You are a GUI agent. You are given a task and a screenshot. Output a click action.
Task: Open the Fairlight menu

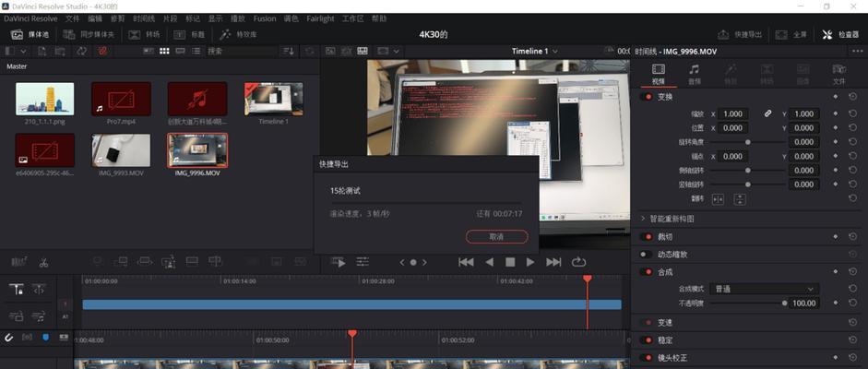coord(320,18)
